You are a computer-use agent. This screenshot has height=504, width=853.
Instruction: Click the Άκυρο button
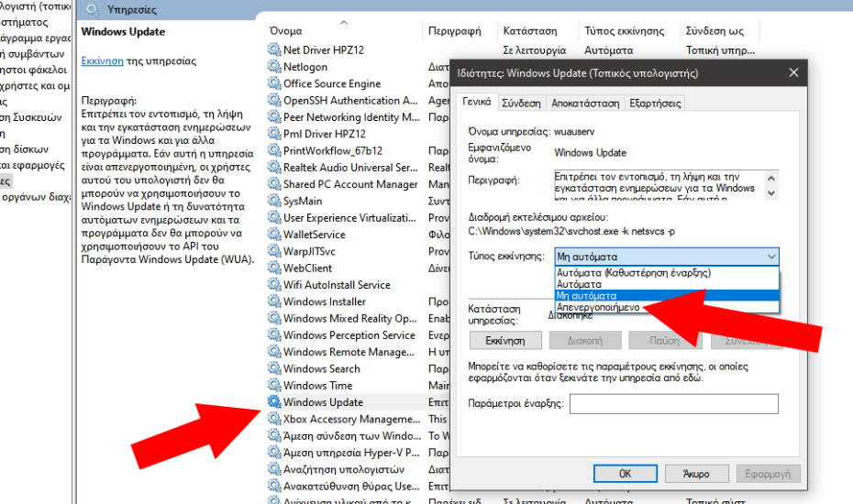click(696, 474)
